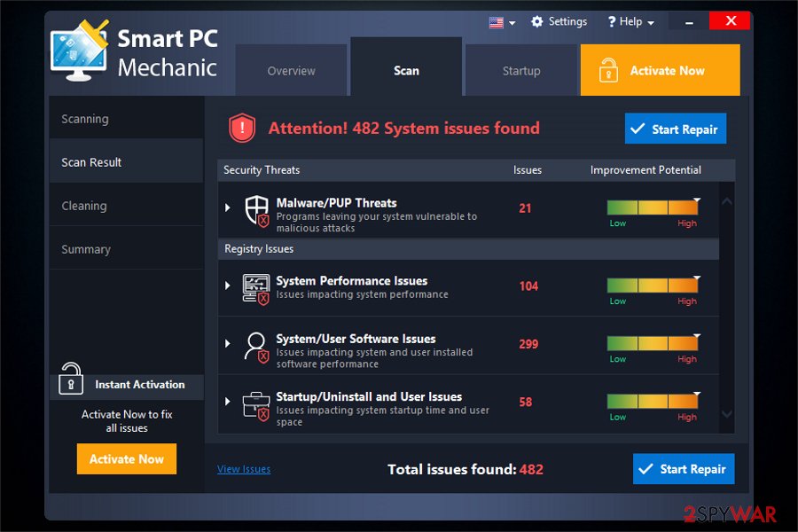Viewport: 798px width, 532px height.
Task: Click the padlock icon in orange Activate tab
Action: point(608,70)
